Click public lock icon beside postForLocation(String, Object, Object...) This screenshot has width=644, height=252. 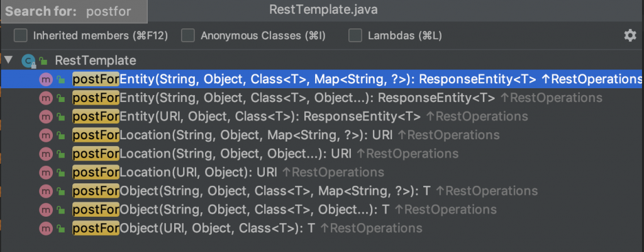61,154
